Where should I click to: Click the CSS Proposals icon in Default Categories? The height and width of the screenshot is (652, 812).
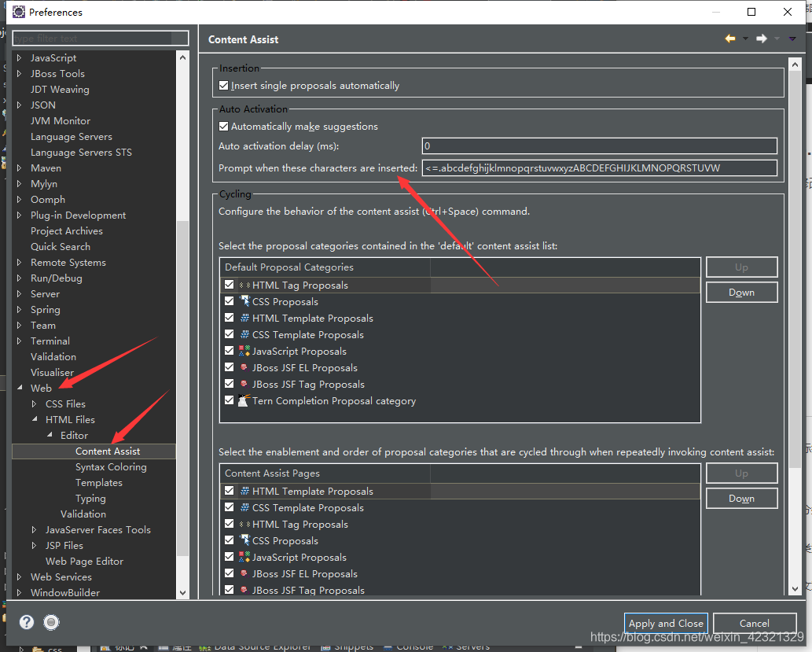(244, 301)
